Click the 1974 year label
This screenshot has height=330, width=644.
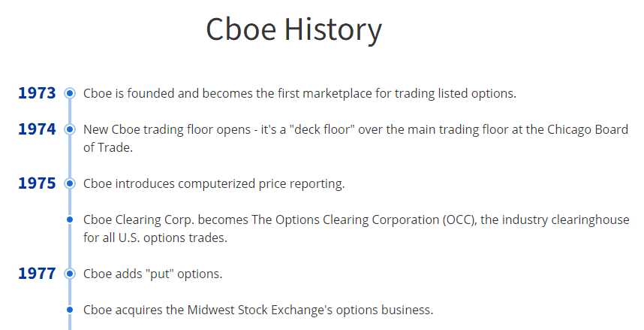37,129
